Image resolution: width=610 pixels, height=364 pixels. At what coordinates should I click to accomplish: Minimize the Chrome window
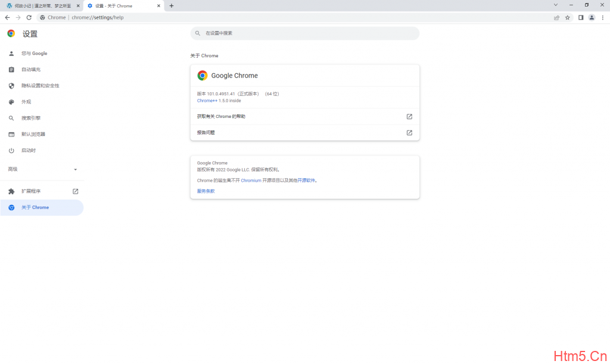[571, 5]
